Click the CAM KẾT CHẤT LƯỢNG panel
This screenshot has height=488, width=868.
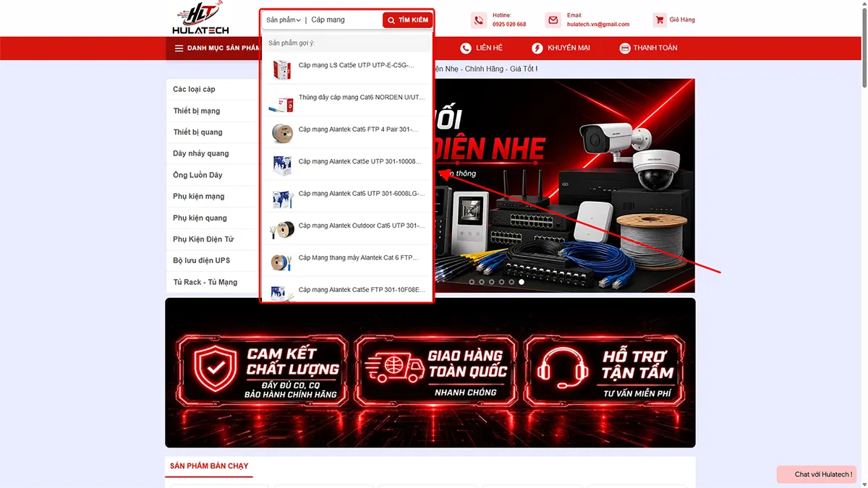pyautogui.click(x=260, y=372)
